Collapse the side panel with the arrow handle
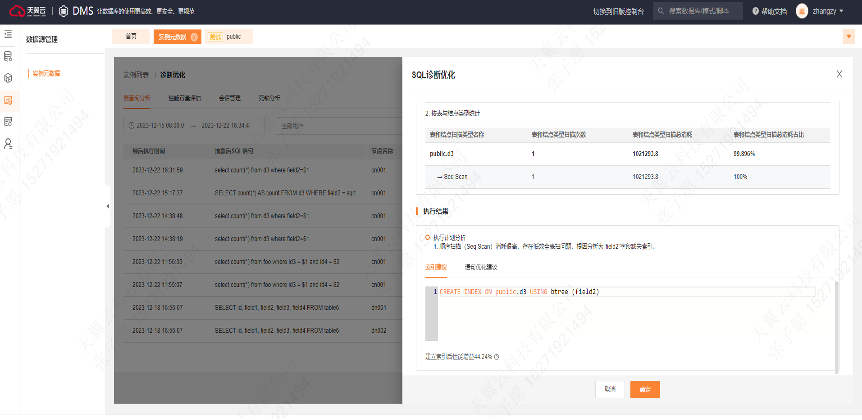Image resolution: width=862 pixels, height=420 pixels. pos(108,206)
